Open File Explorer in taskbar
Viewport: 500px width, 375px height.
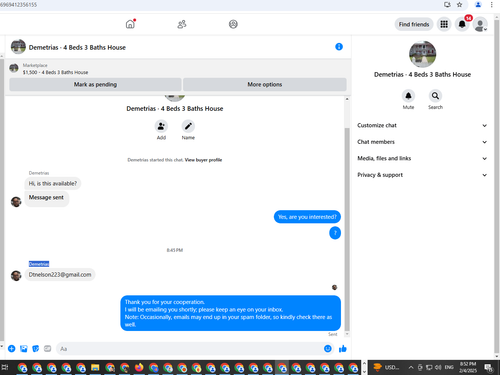[x=95, y=368]
